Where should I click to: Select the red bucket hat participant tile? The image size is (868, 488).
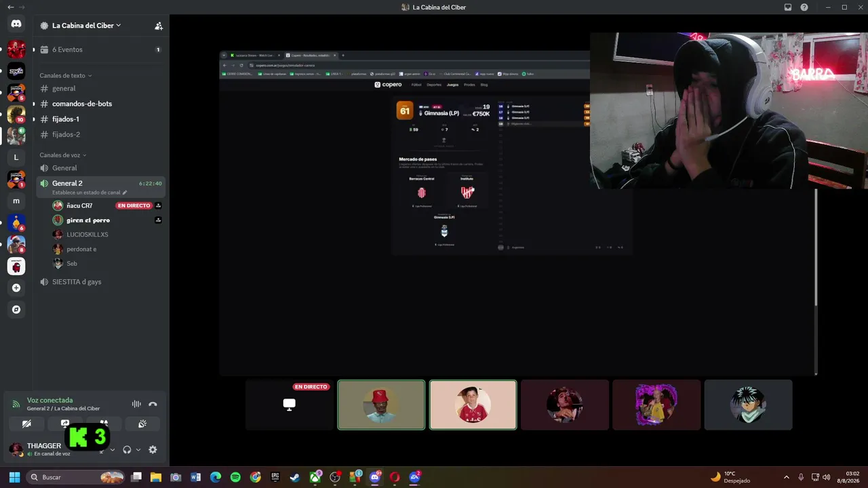(381, 405)
